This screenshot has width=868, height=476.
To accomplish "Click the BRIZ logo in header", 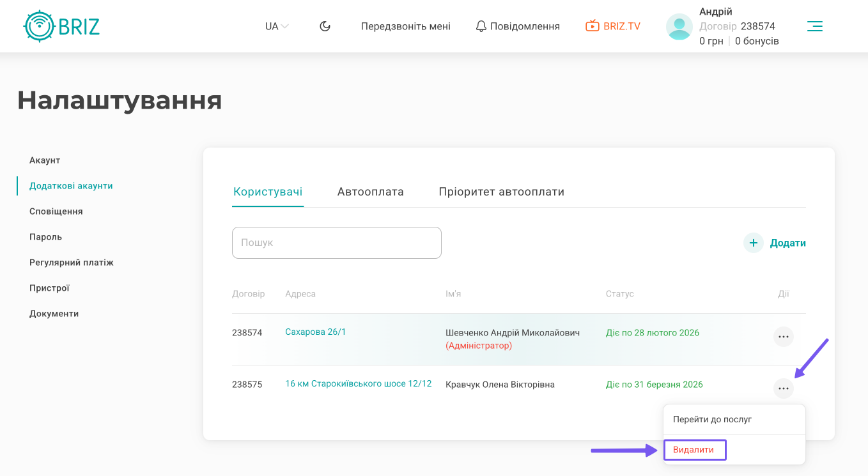I will (x=61, y=26).
